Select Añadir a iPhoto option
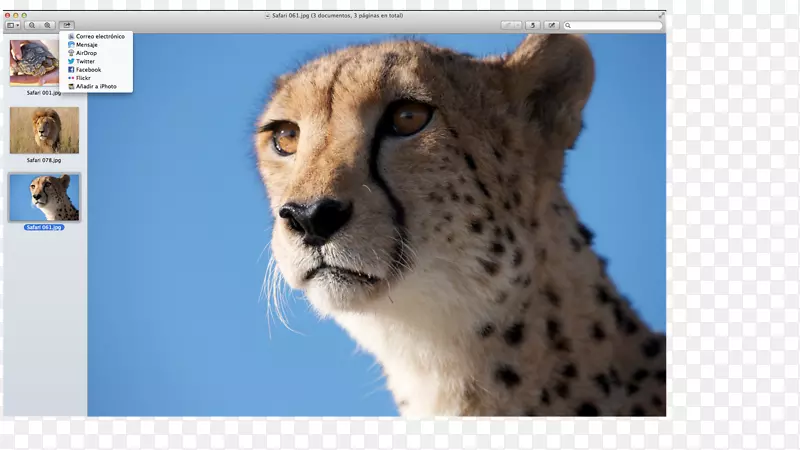This screenshot has height=450, width=800. (96, 87)
